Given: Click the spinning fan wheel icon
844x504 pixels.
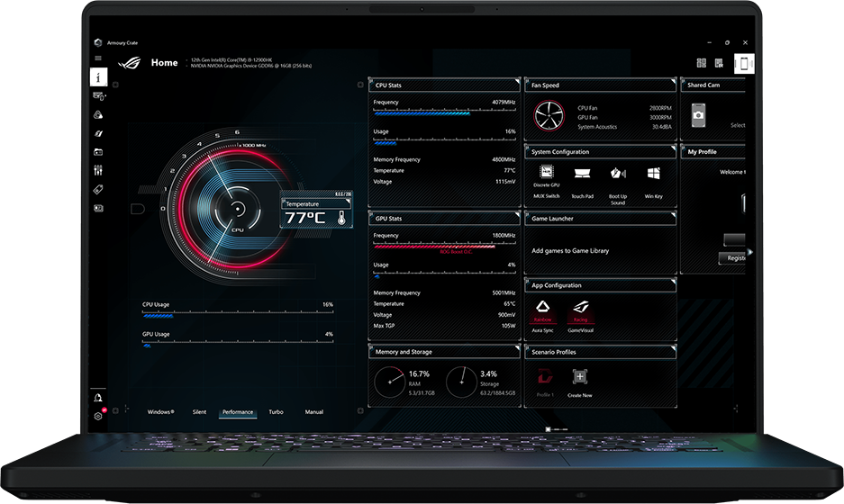Looking at the screenshot, I should [x=549, y=115].
